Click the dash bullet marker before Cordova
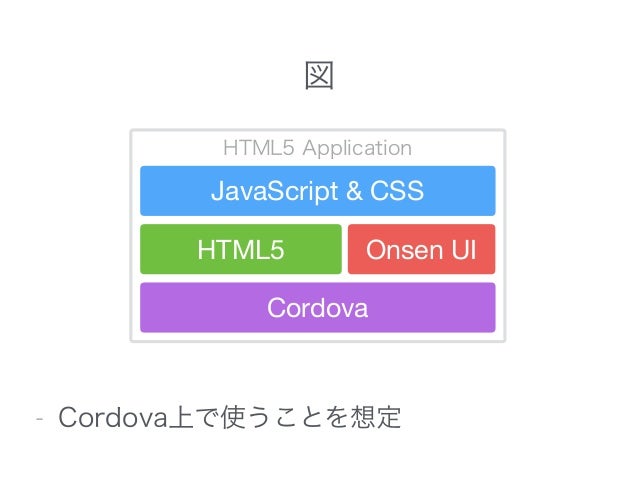This screenshot has height=479, width=638. pos(39,418)
